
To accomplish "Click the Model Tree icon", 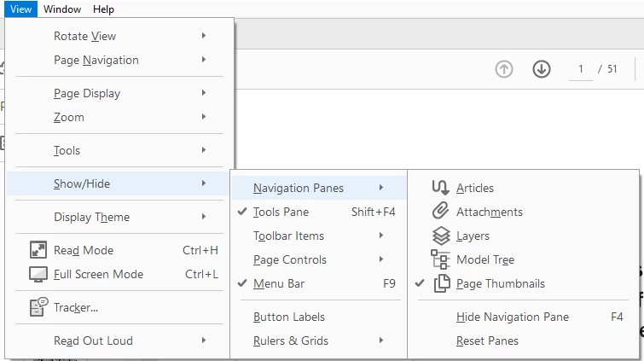I will [440, 259].
